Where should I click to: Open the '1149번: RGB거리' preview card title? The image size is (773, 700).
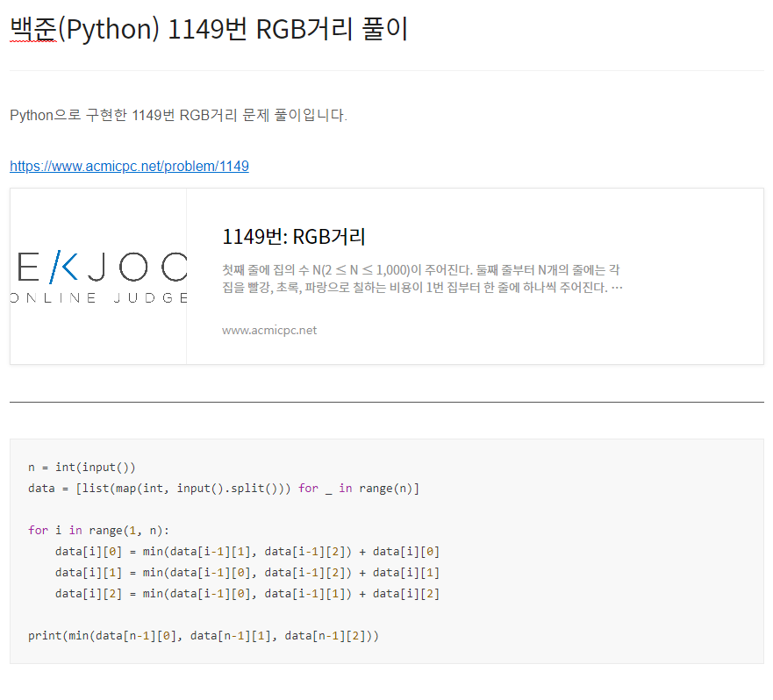[293, 237]
